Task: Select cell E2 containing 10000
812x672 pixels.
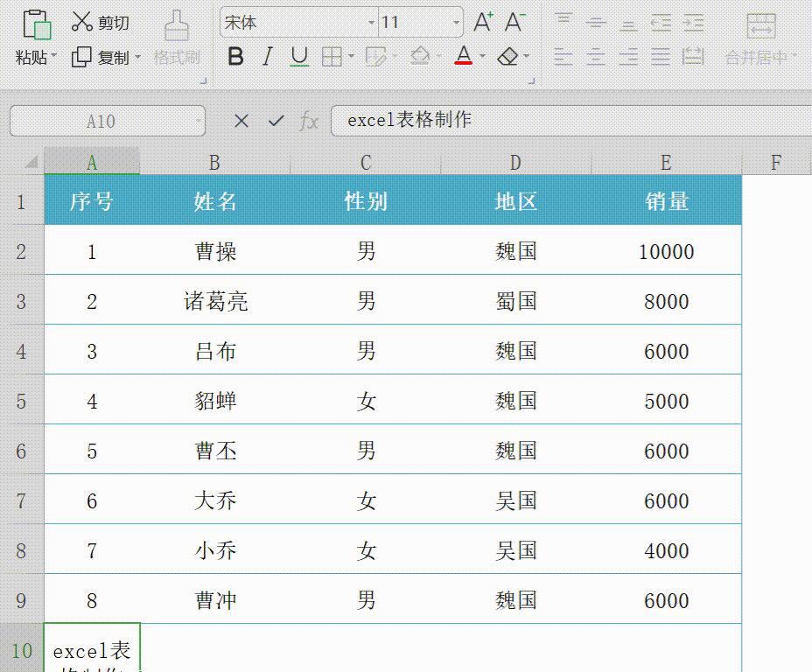Action: point(666,251)
